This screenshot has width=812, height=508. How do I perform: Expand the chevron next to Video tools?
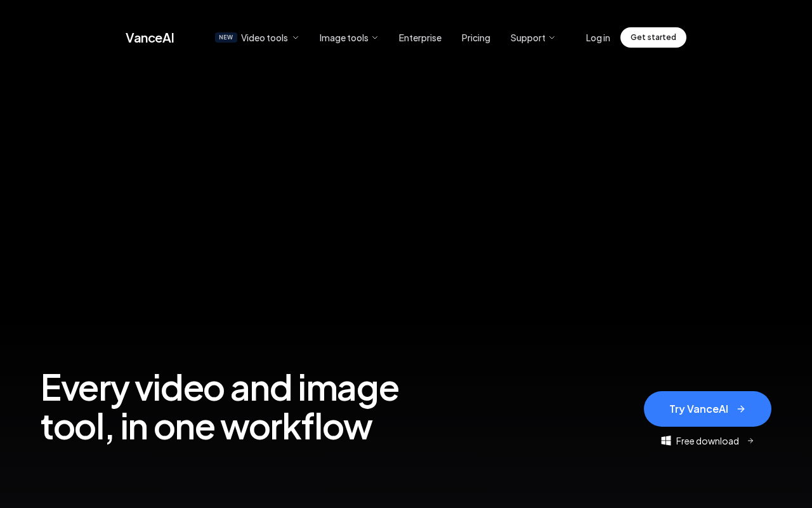click(296, 37)
